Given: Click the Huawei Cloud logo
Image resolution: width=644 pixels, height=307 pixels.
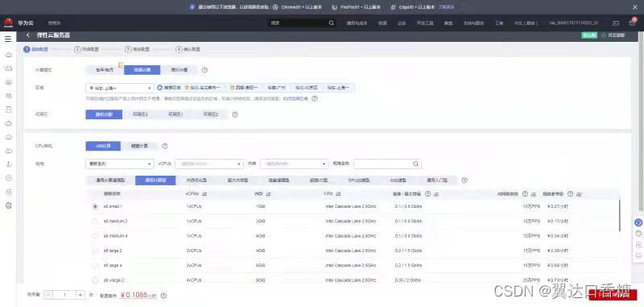Looking at the screenshot, I should pos(9,23).
